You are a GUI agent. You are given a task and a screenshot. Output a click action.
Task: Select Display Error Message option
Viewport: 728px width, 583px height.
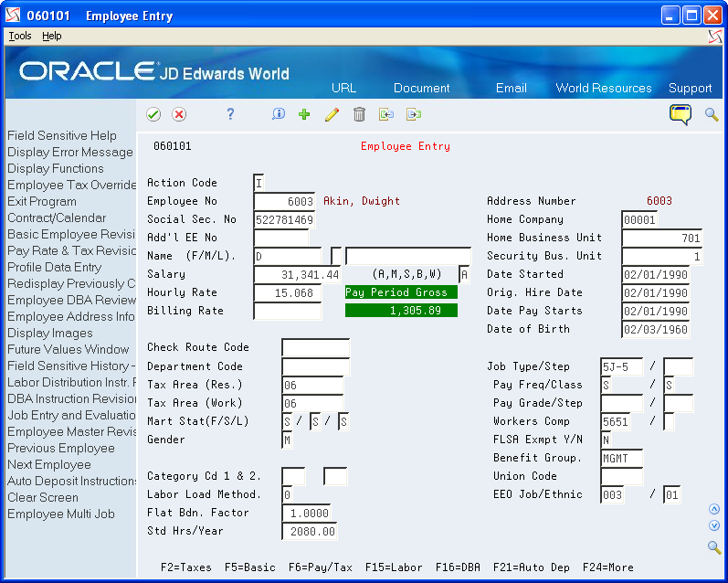click(70, 152)
